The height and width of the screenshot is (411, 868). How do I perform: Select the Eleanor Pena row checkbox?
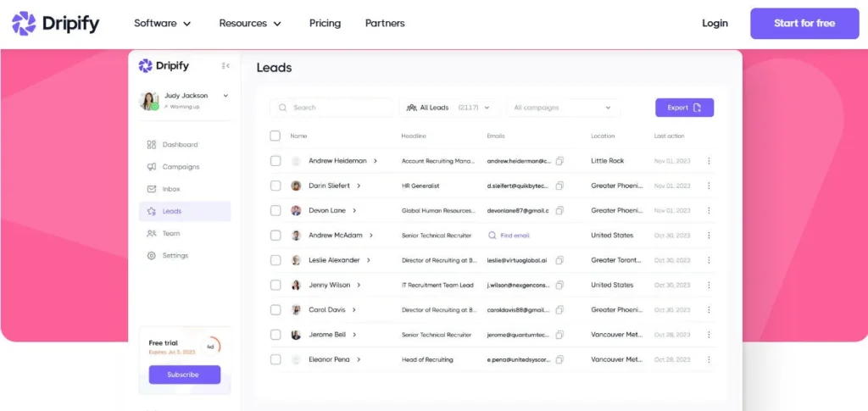pyautogui.click(x=275, y=359)
